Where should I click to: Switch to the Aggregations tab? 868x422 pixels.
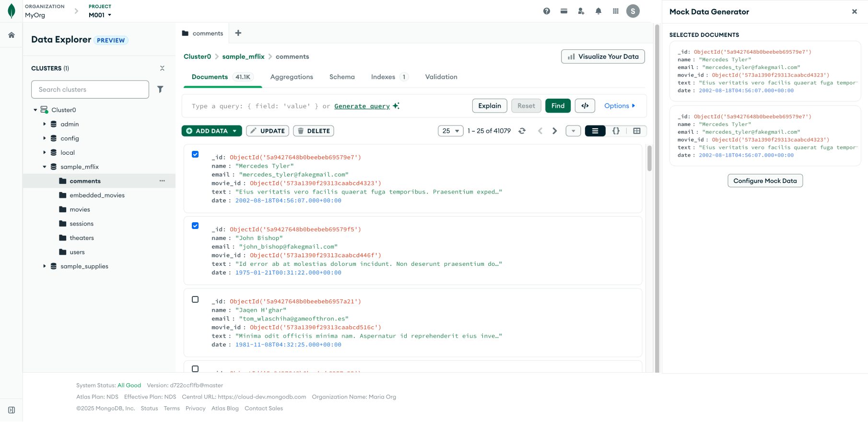tap(292, 77)
